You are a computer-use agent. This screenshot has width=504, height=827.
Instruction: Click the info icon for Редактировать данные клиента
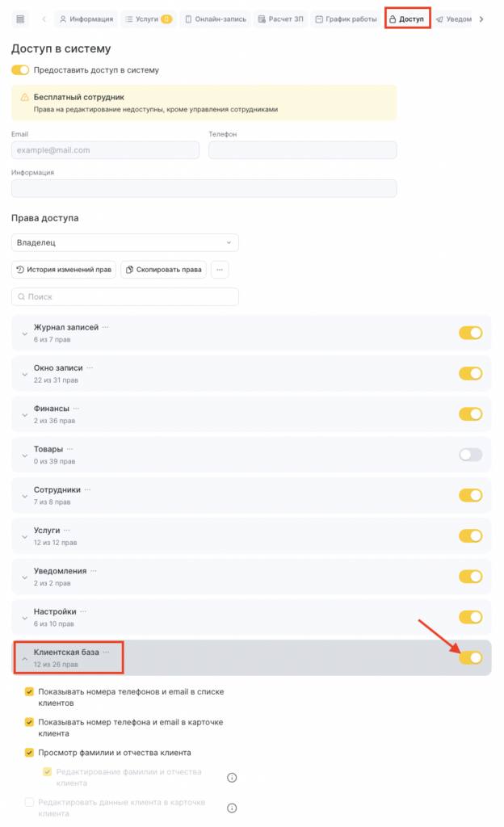click(x=232, y=808)
